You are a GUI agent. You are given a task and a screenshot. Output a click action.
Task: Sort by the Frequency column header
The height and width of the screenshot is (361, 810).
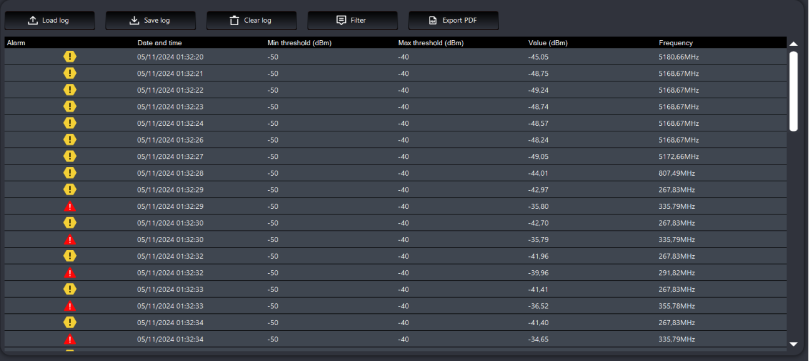(676, 43)
